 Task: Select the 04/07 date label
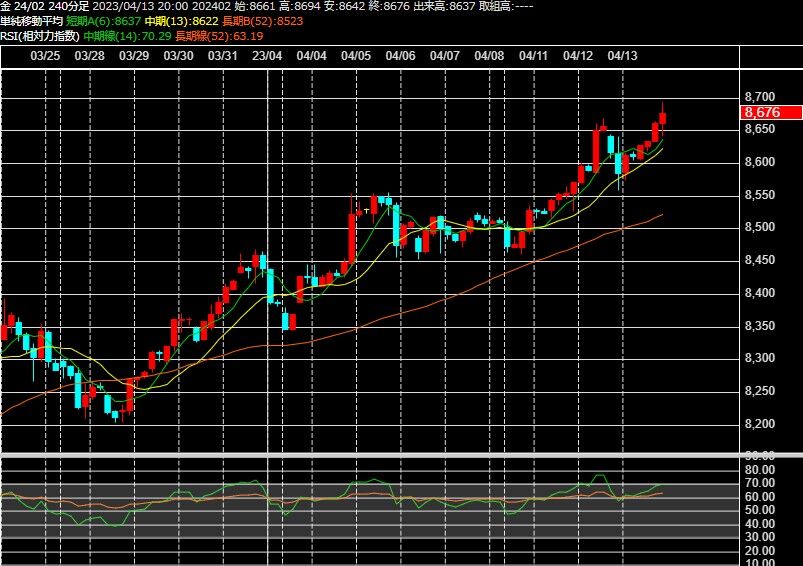[x=445, y=56]
